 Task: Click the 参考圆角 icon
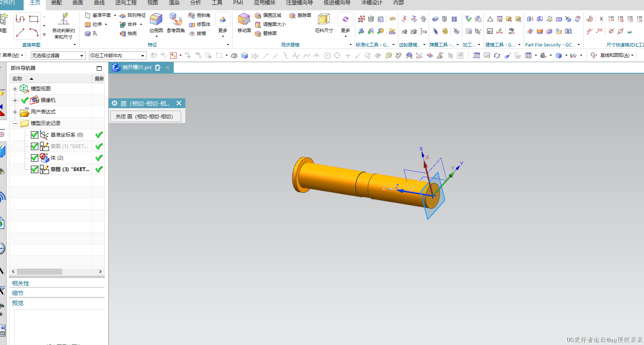176,19
